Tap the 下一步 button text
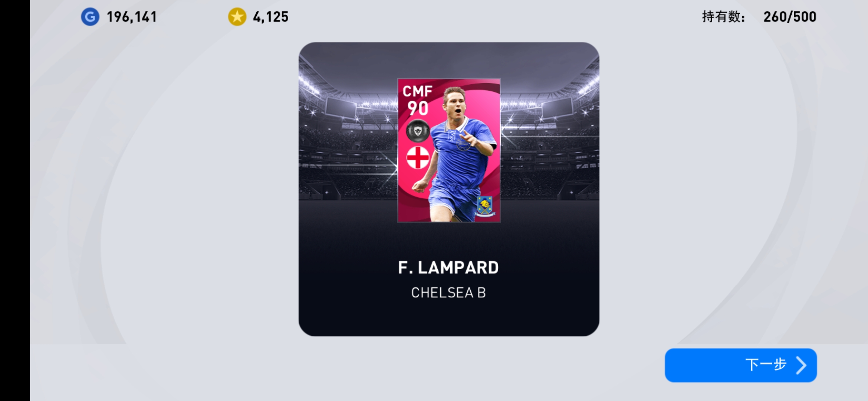This screenshot has height=401, width=868. [766, 365]
